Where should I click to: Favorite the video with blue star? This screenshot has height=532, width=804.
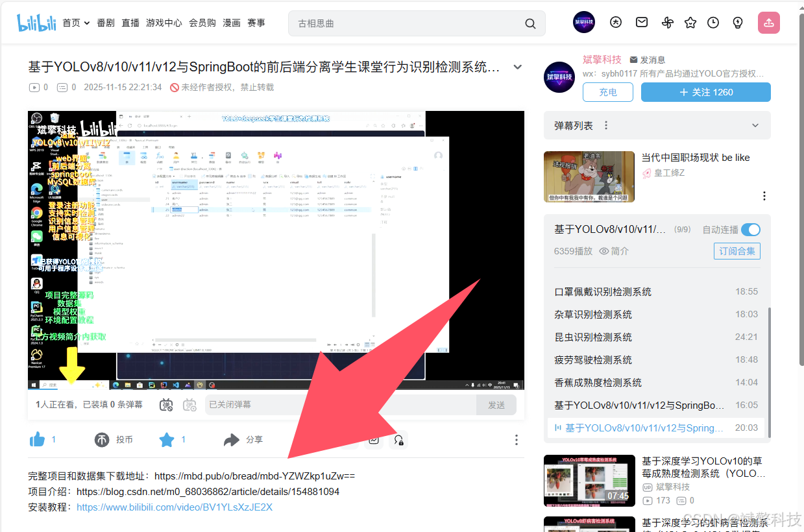[x=167, y=440]
